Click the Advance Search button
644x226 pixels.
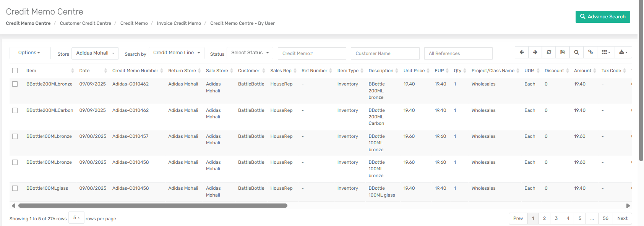point(602,17)
